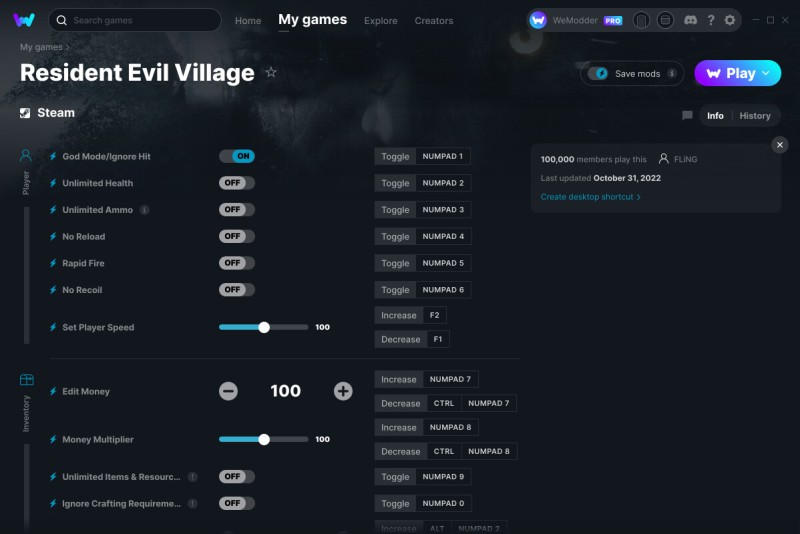Click the search magnifier icon
This screenshot has height=534, width=800.
coord(62,20)
